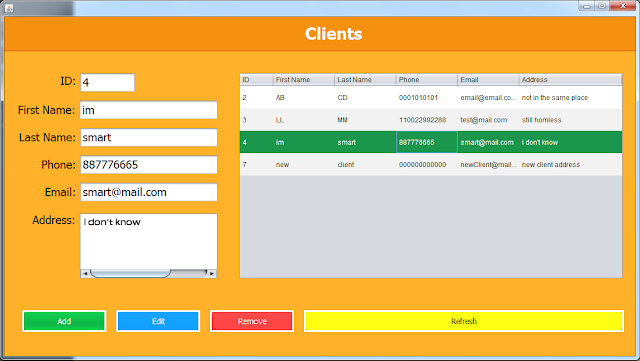
Task: Maximize the Clients window
Action: point(602,6)
